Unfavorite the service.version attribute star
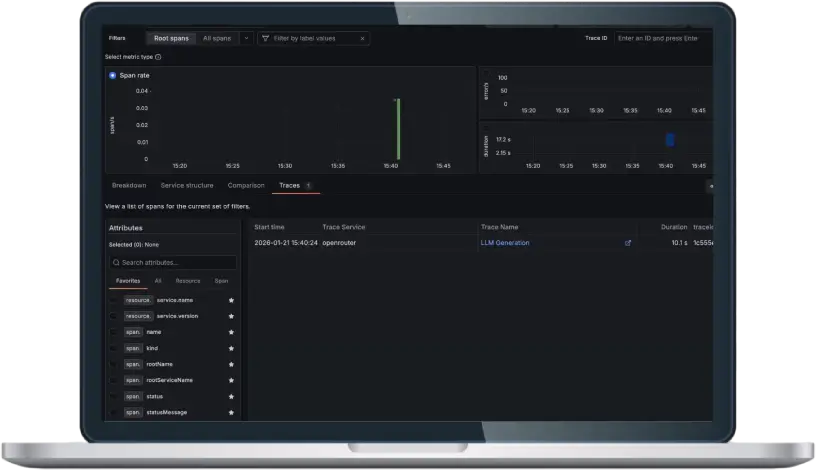Image resolution: width=816 pixels, height=470 pixels. [x=231, y=316]
